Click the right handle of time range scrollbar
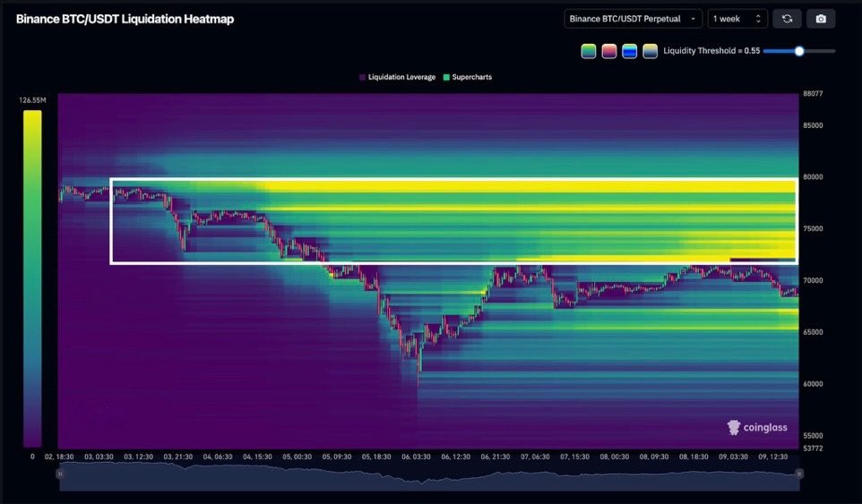 pyautogui.click(x=799, y=474)
